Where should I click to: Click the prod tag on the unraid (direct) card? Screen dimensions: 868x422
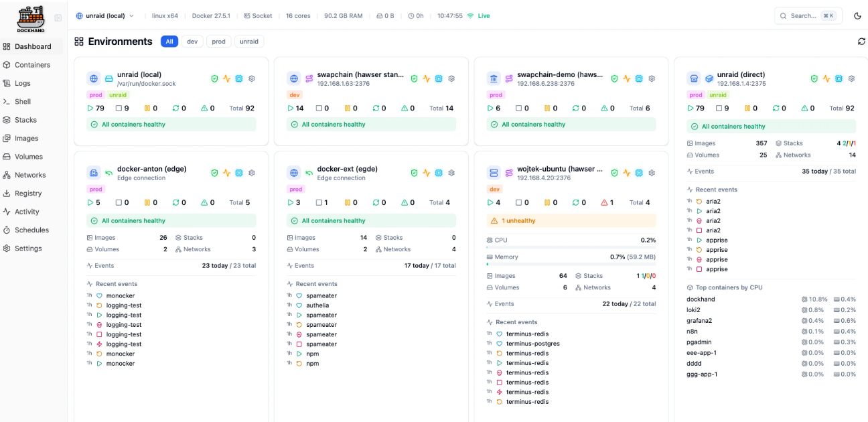point(696,95)
